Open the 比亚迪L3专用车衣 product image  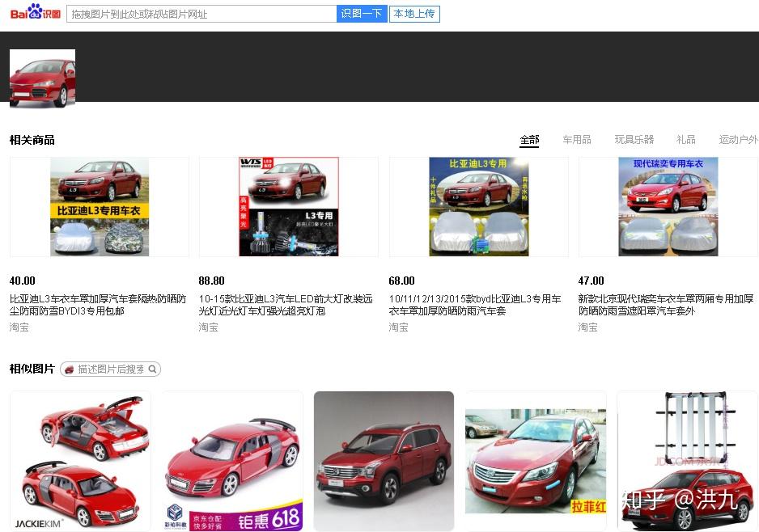(100, 206)
